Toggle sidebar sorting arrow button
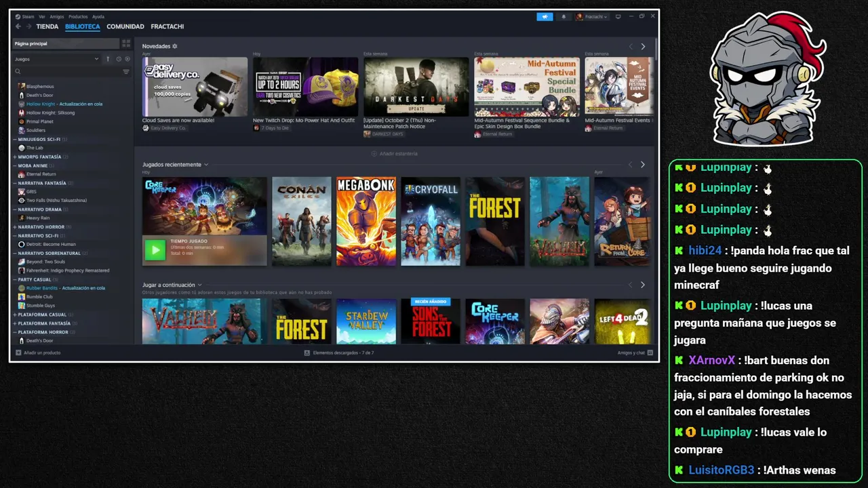 (x=107, y=59)
